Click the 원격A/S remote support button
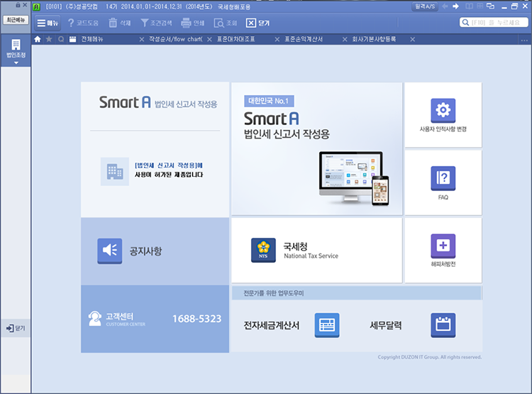This screenshot has width=532, height=394. [x=425, y=6]
